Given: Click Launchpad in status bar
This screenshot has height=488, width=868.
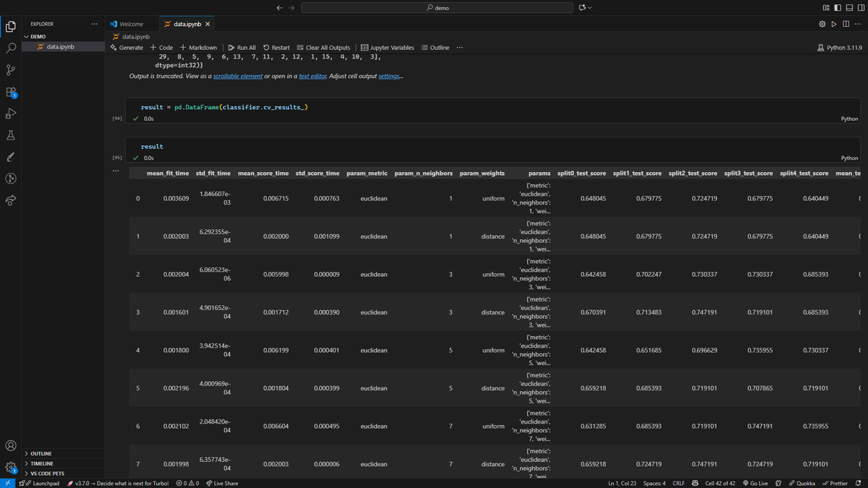Looking at the screenshot, I should 41,483.
